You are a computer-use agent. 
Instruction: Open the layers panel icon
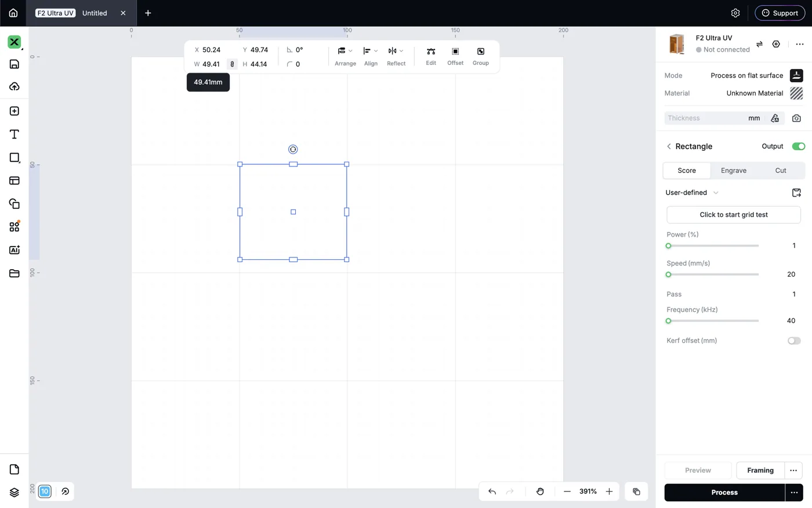click(x=14, y=492)
